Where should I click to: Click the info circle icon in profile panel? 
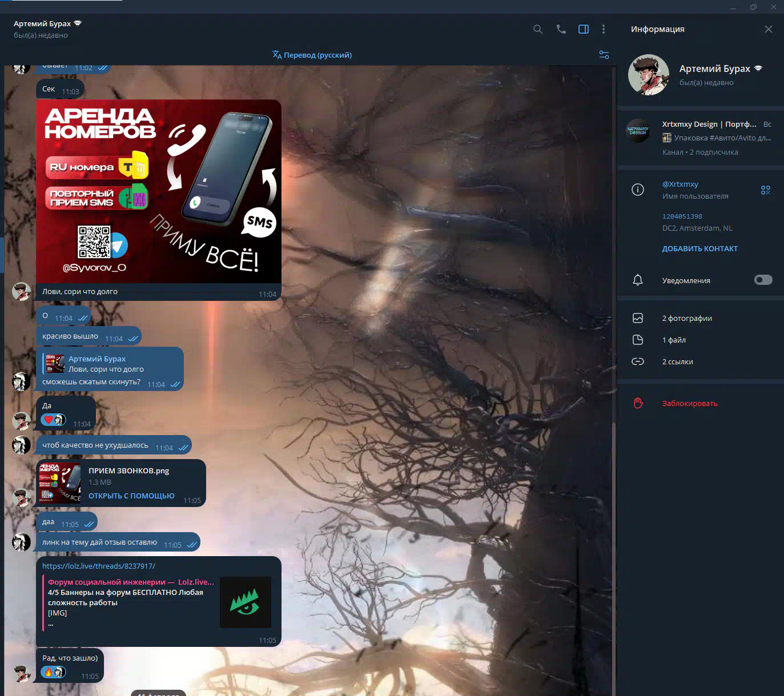pyautogui.click(x=638, y=190)
